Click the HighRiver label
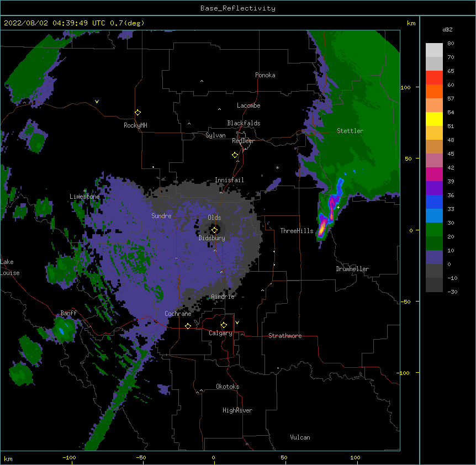The height and width of the screenshot is (465, 476). pyautogui.click(x=237, y=410)
